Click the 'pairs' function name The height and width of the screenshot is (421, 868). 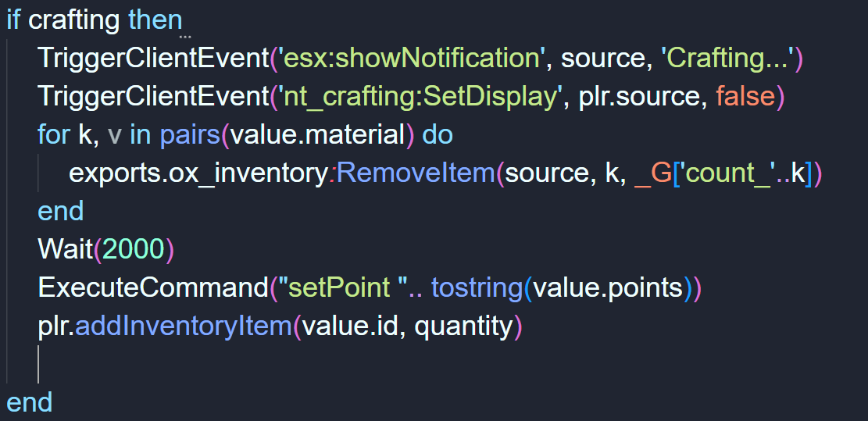coord(190,135)
